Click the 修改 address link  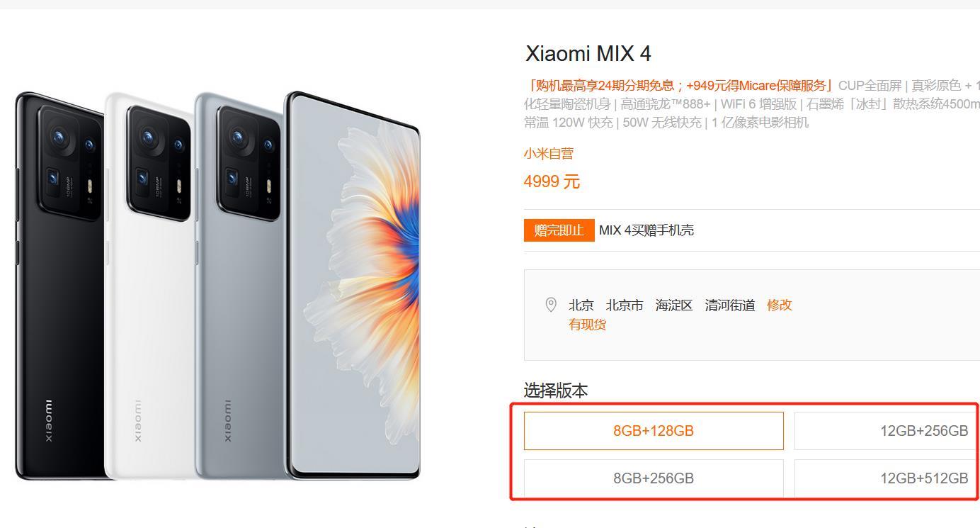tap(780, 305)
